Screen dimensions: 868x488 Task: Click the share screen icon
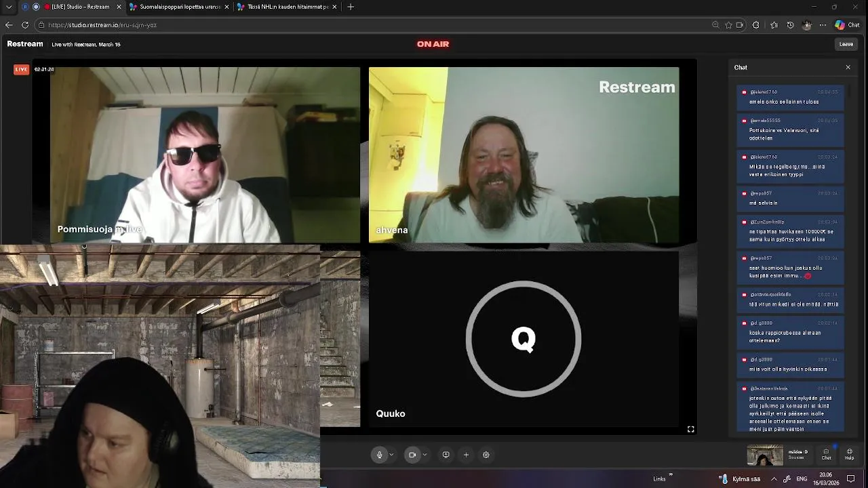point(446,455)
